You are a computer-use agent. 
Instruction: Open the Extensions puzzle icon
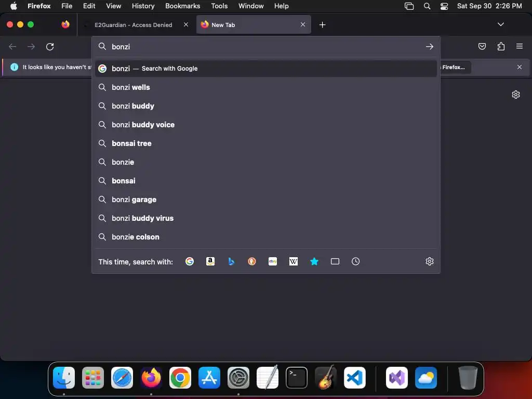pos(501,46)
